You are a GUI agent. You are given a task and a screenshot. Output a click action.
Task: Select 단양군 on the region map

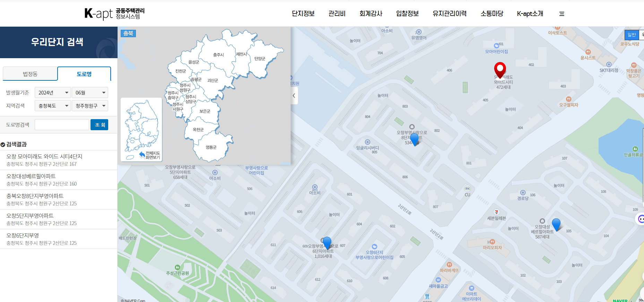(x=260, y=59)
